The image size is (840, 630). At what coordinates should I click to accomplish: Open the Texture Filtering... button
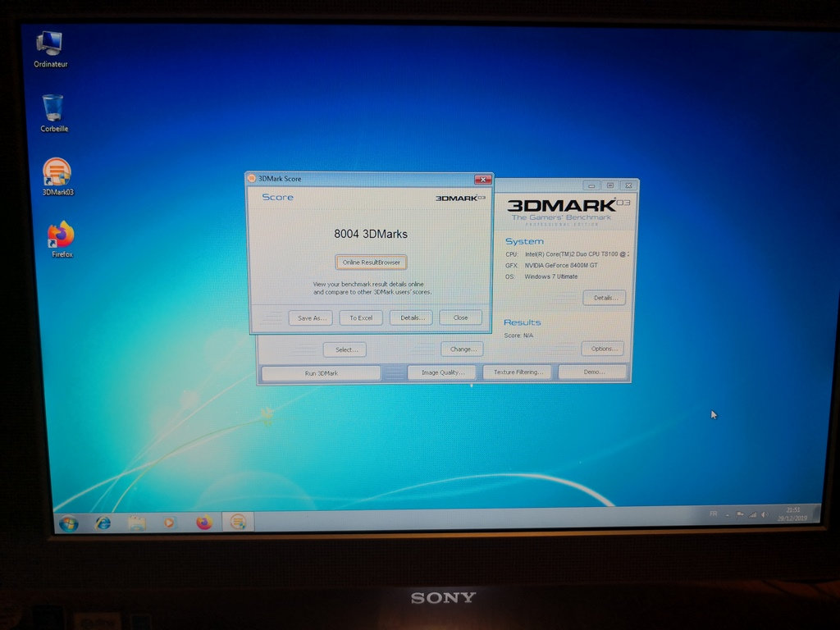click(x=517, y=372)
